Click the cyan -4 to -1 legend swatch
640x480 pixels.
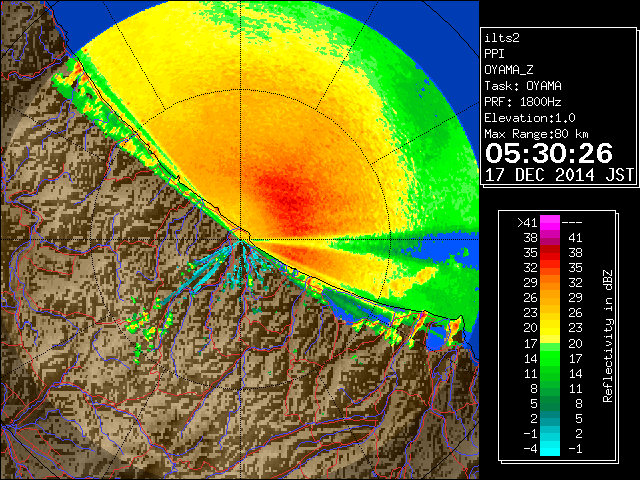pos(550,449)
